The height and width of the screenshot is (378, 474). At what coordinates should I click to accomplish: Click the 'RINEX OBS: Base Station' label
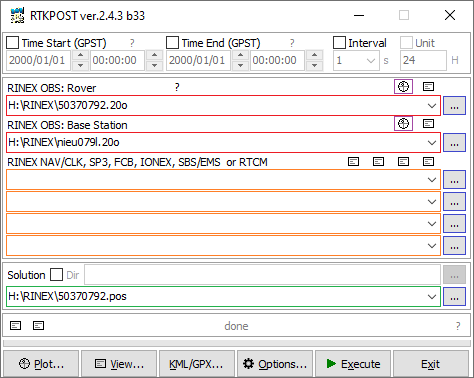click(67, 125)
